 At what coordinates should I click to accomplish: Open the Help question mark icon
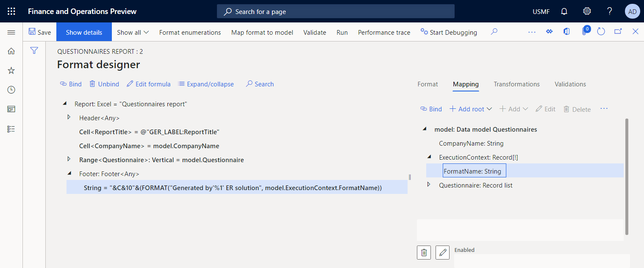tap(609, 11)
